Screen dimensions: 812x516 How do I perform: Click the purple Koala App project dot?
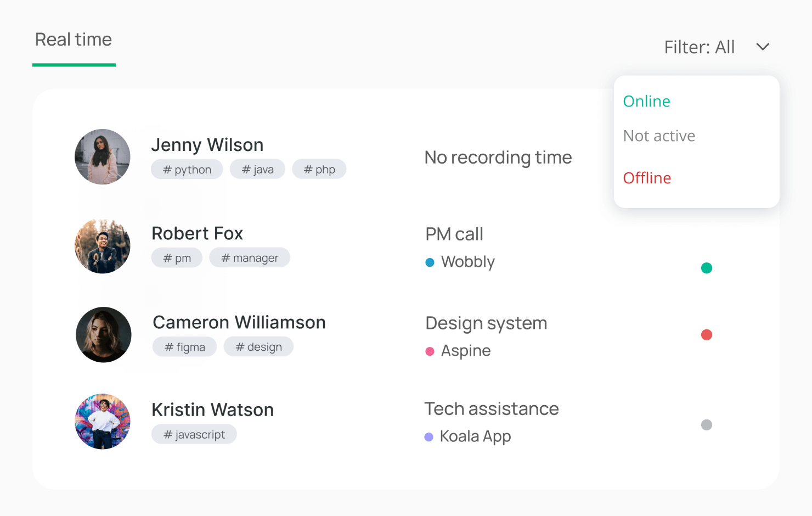click(x=429, y=437)
